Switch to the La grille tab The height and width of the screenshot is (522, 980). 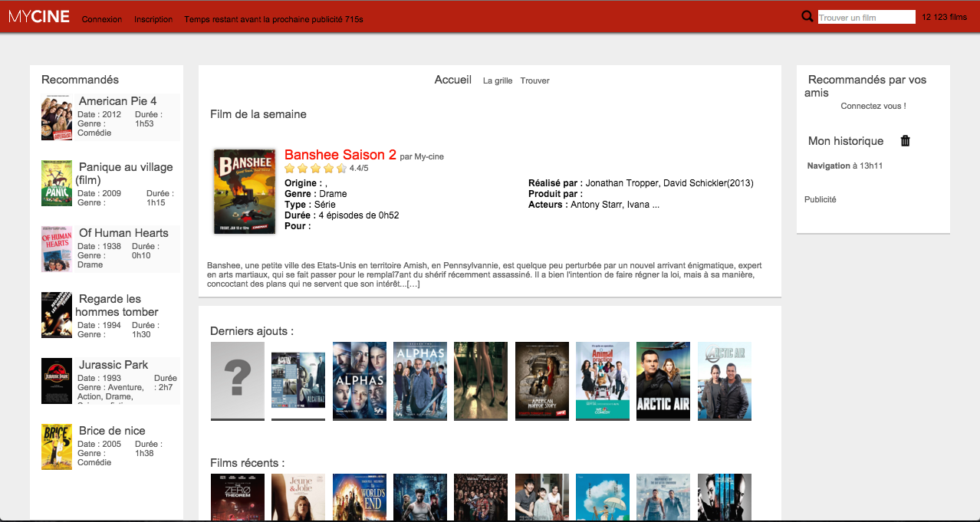pos(498,80)
